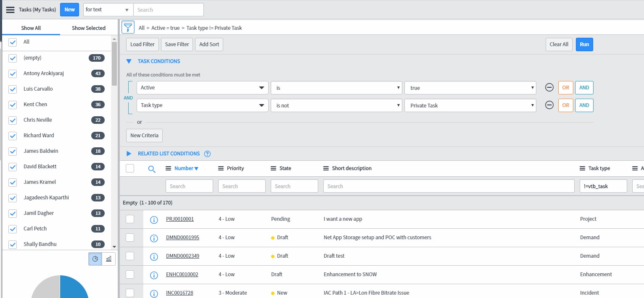Uncheck the Antony Arokiyaraj checkbox
The height and width of the screenshot is (298, 644).
click(x=13, y=74)
